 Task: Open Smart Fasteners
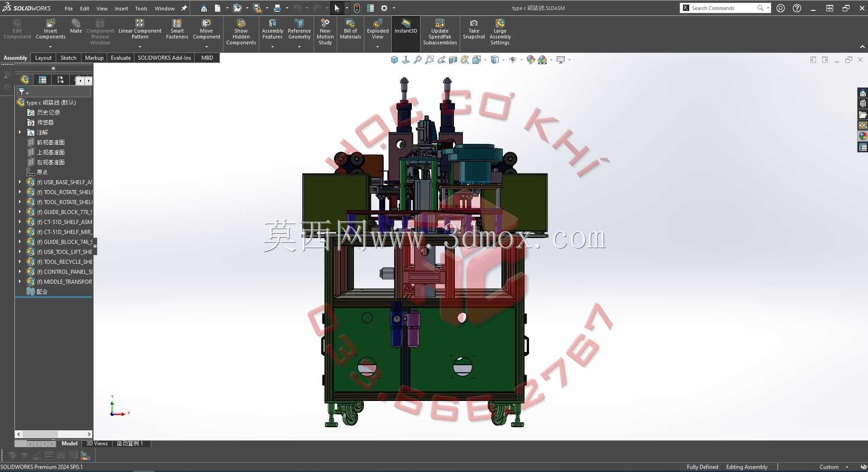pyautogui.click(x=177, y=29)
